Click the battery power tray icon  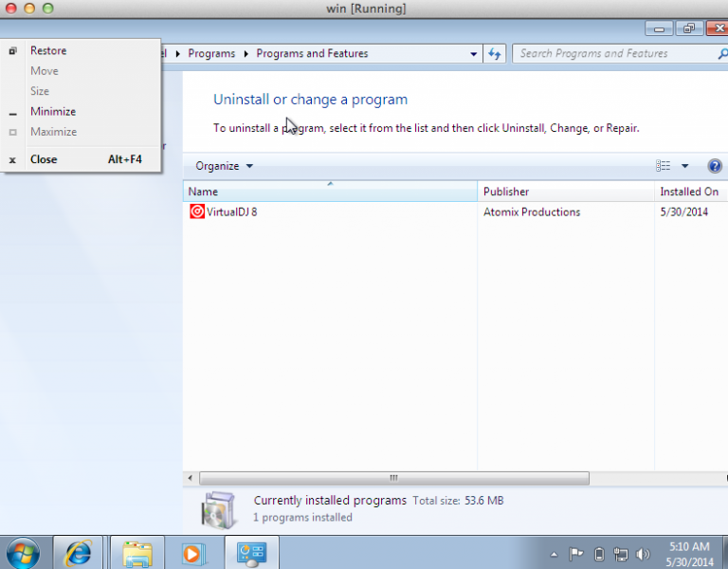(599, 554)
